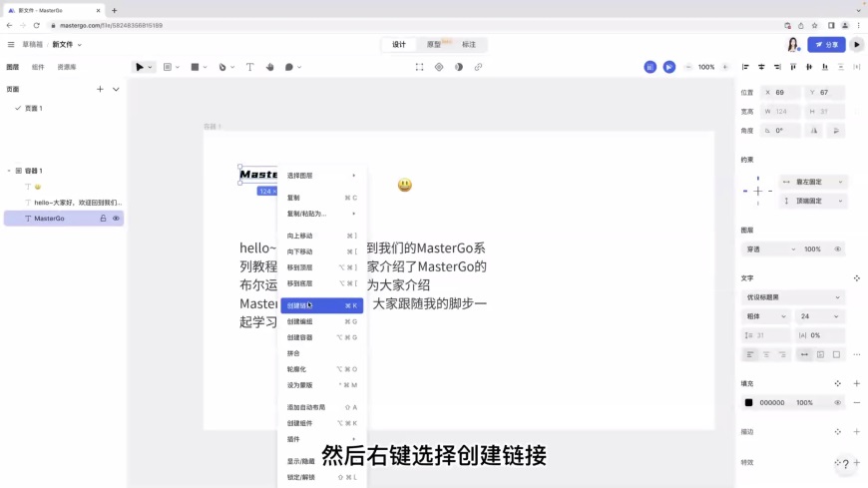Click the blue 分享 share button
The height and width of the screenshot is (488, 868).
826,44
